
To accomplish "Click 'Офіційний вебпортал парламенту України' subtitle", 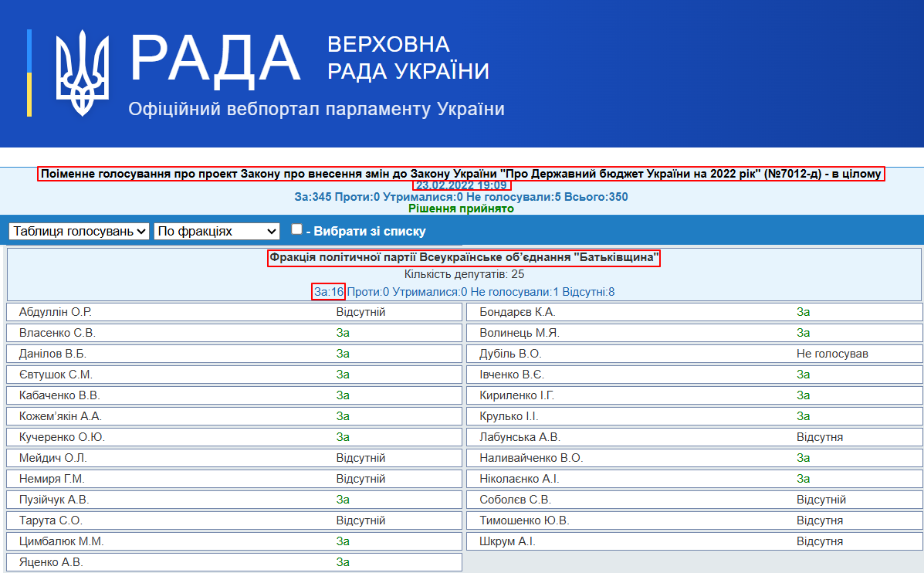I will coord(316,109).
